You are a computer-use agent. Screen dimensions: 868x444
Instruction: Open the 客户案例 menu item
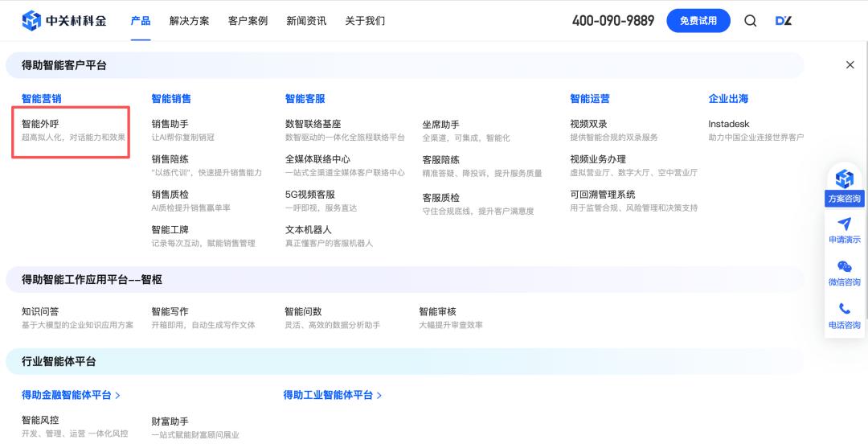248,21
